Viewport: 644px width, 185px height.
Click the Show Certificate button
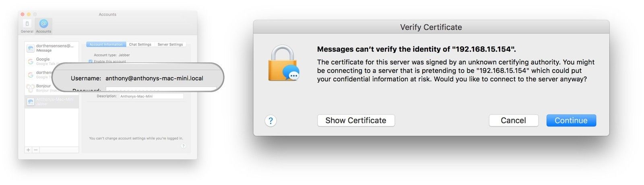(356, 121)
